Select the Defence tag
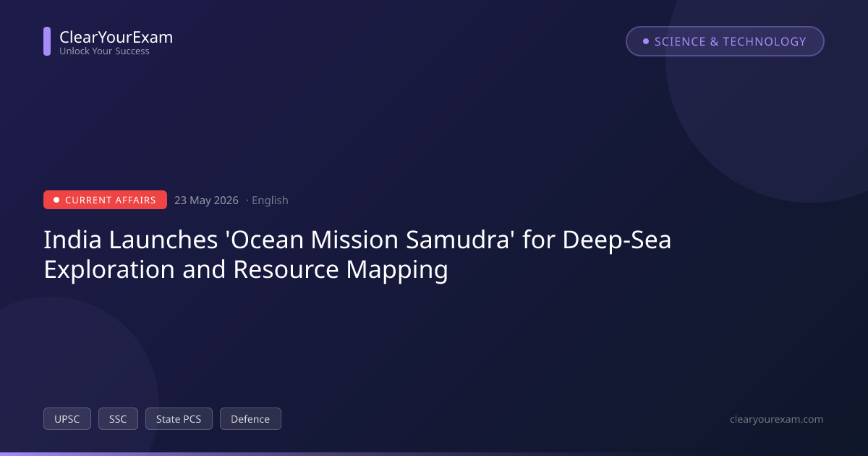Image resolution: width=868 pixels, height=456 pixels. pos(250,419)
